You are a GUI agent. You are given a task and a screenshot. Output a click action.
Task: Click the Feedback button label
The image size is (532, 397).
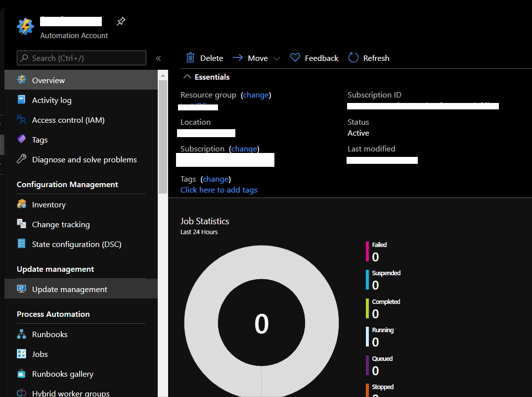(x=321, y=58)
